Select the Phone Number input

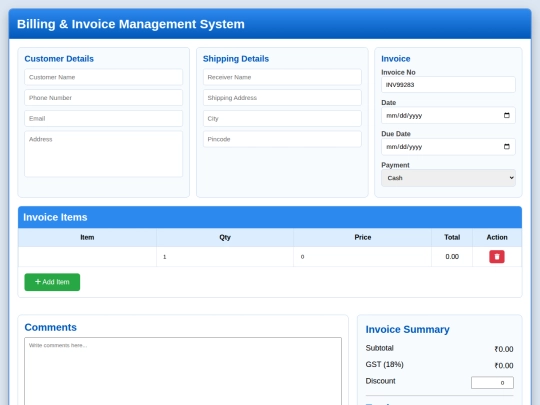103,98
